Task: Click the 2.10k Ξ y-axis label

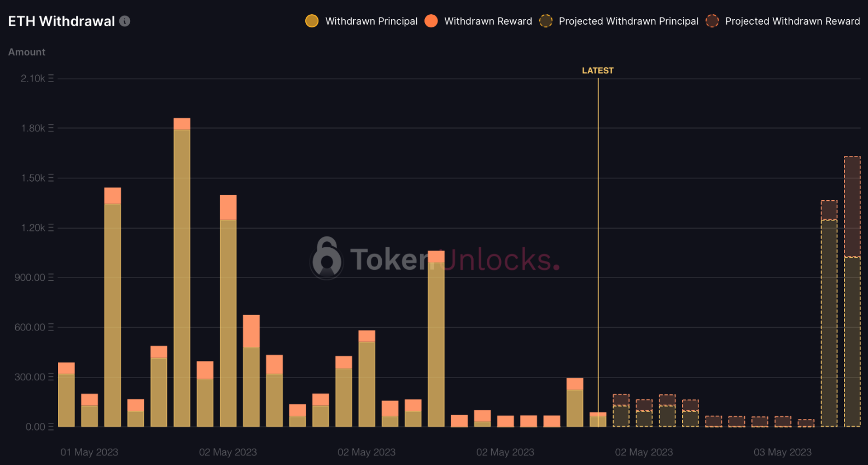Action: (x=37, y=79)
